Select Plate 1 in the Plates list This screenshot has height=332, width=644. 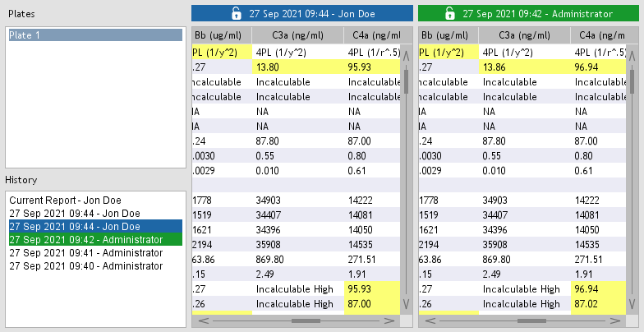tap(95, 35)
